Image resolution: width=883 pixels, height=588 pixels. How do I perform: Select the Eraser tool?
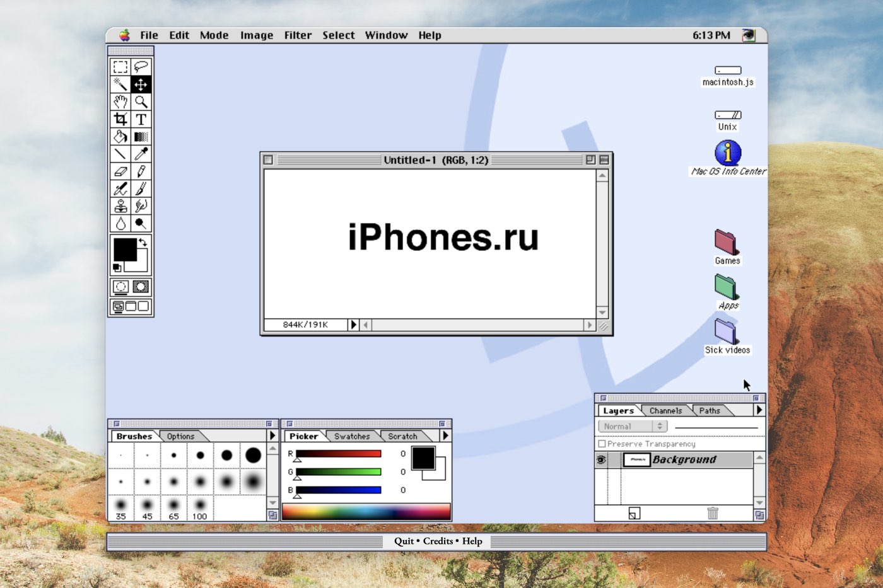(120, 171)
